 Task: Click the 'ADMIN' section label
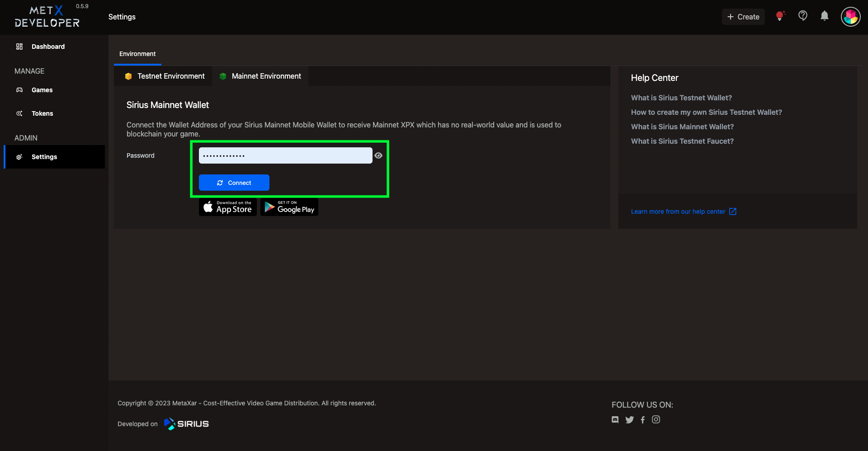26,138
